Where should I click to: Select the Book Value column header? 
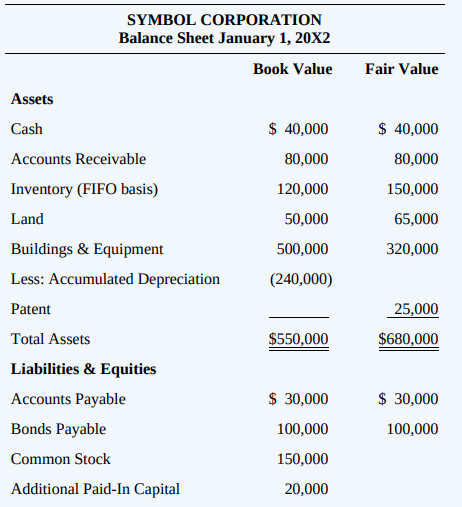(x=292, y=69)
